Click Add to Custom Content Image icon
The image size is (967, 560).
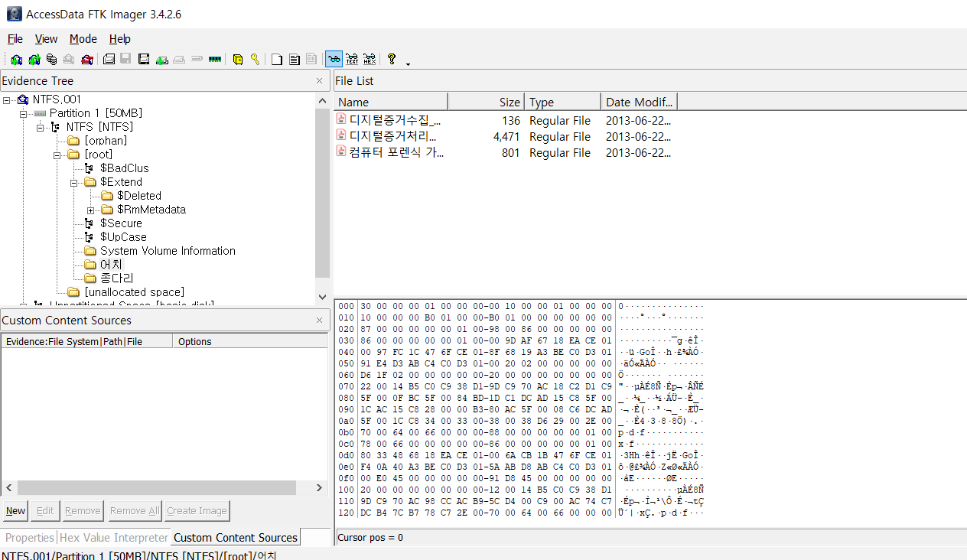pyautogui.click(x=162, y=59)
